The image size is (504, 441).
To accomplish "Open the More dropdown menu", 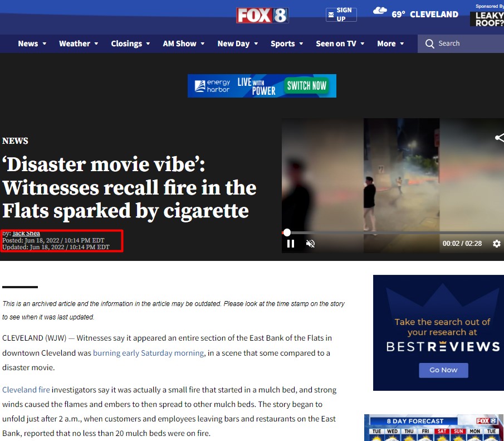I will pyautogui.click(x=390, y=43).
